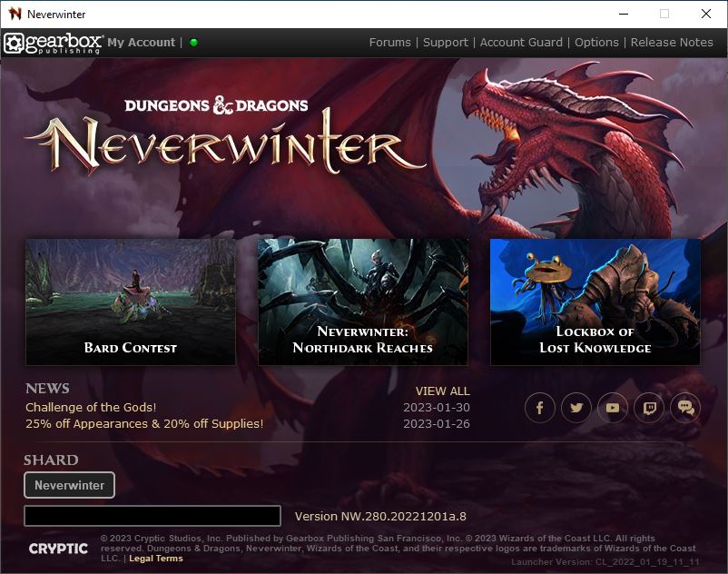Screen dimensions: 728x574
Task: View the Release Notes
Action: 672,43
